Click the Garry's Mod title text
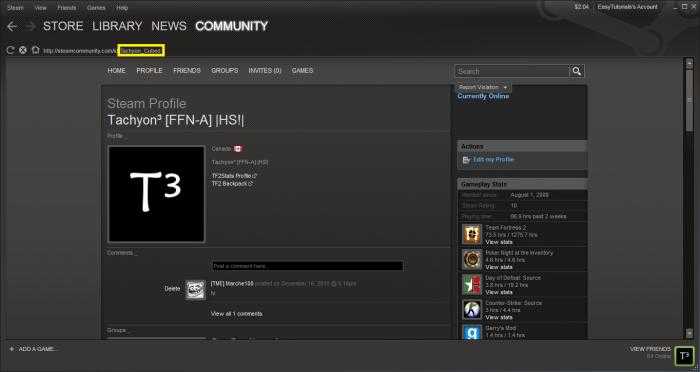The width and height of the screenshot is (700, 372). click(501, 328)
